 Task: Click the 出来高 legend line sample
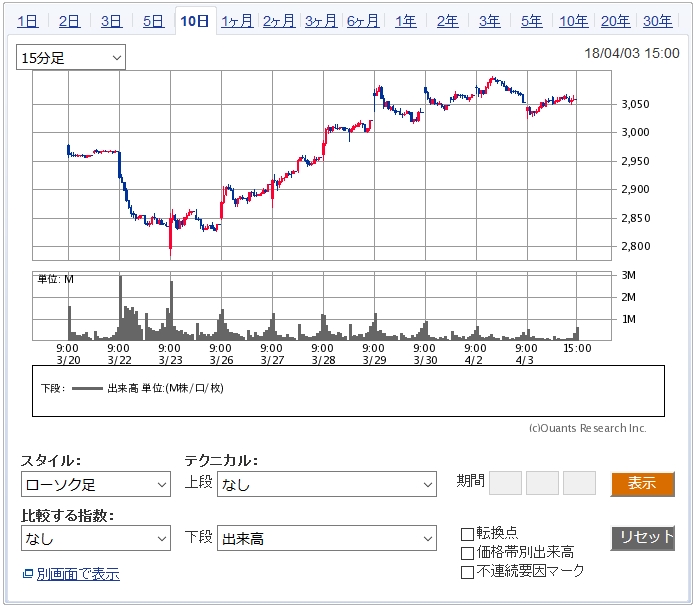(x=87, y=389)
